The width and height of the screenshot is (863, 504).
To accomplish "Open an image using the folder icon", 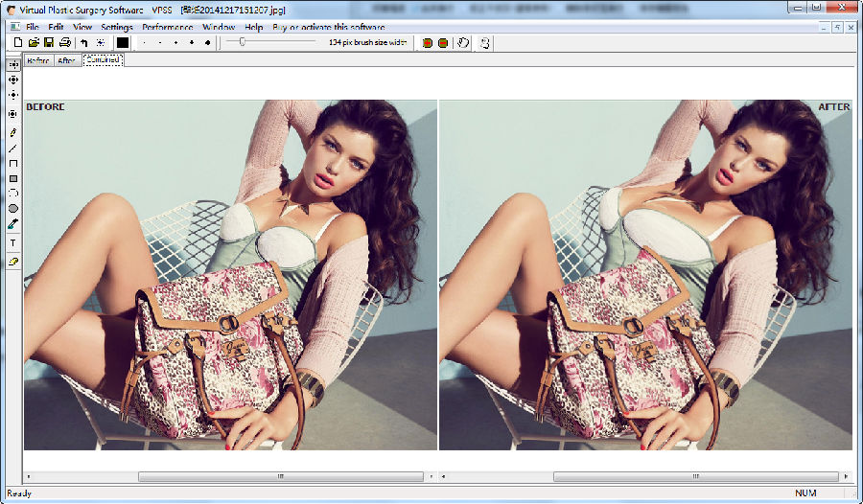I will 34,42.
